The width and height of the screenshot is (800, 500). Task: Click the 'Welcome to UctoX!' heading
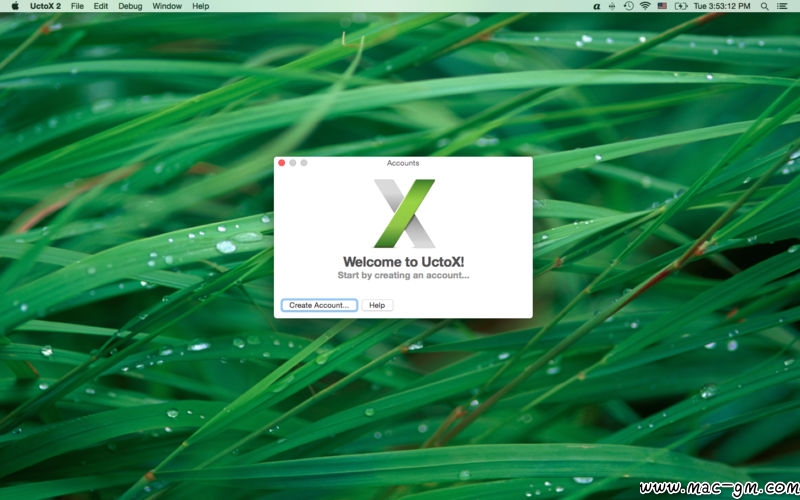[x=404, y=262]
